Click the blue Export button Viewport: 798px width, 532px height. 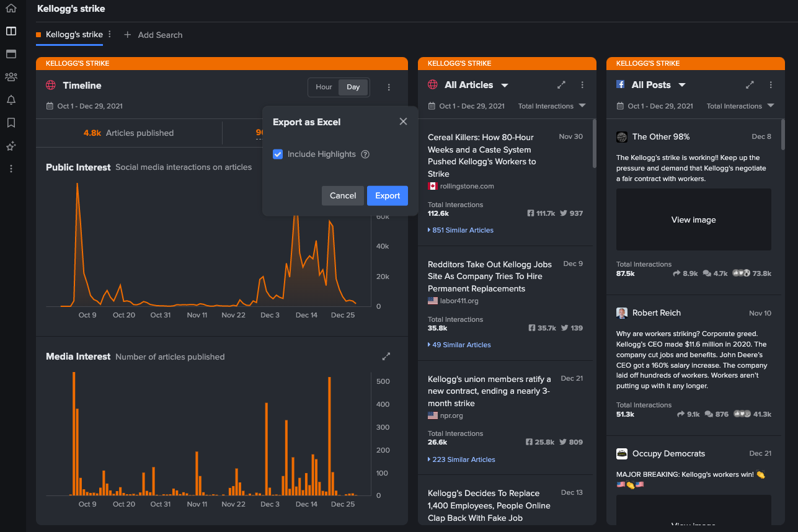[388, 195]
